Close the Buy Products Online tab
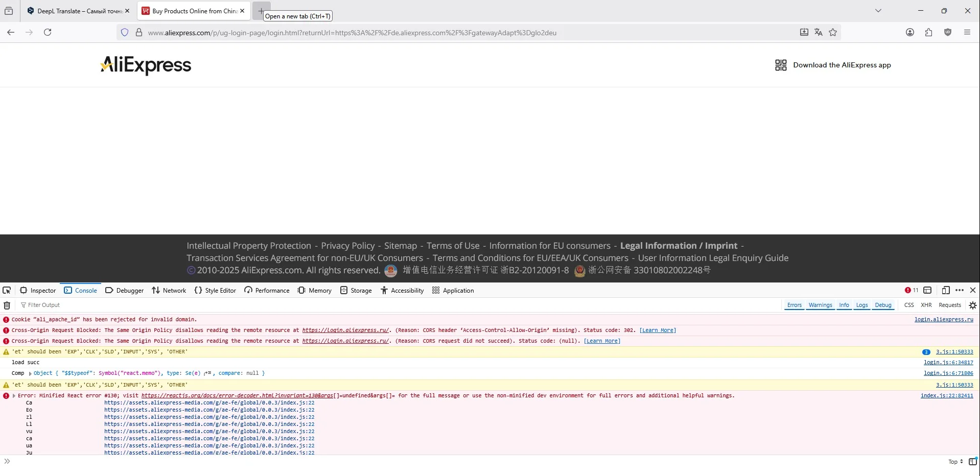This screenshot has width=980, height=476. 242,11
